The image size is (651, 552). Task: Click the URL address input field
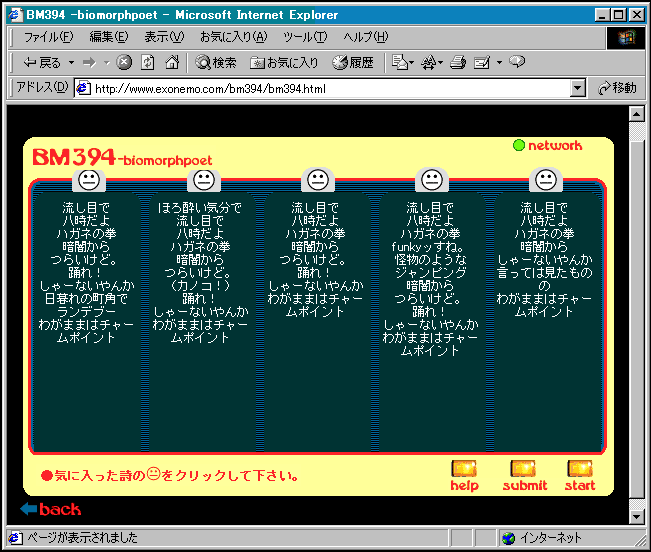pos(330,88)
